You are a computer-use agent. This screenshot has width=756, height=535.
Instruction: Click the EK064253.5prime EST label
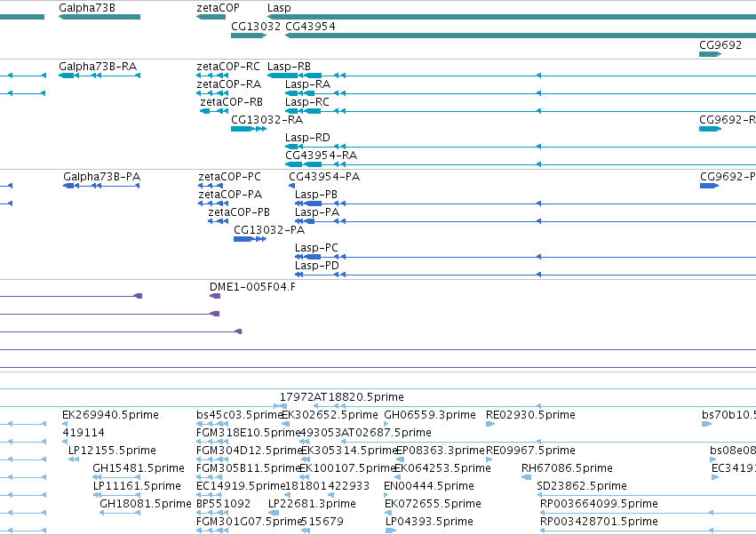pyautogui.click(x=443, y=468)
